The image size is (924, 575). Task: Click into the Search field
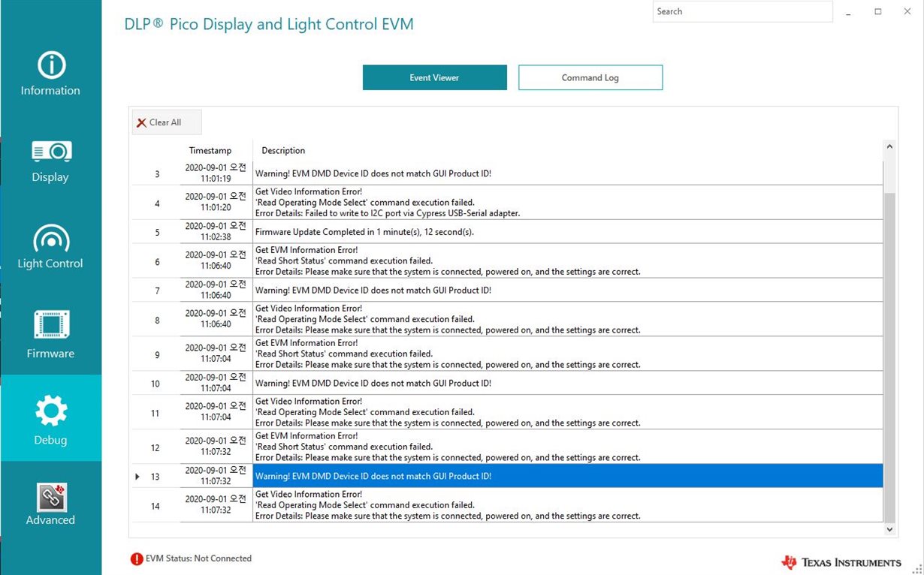point(742,11)
